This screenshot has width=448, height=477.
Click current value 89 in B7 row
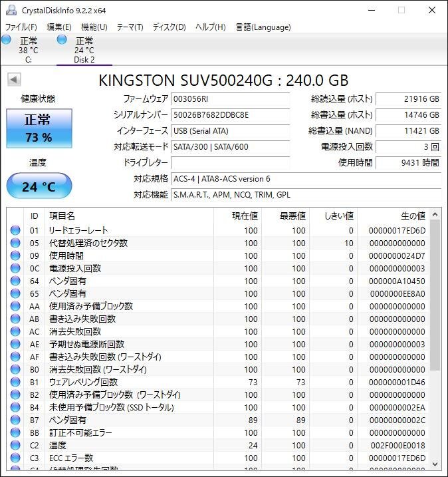click(253, 420)
